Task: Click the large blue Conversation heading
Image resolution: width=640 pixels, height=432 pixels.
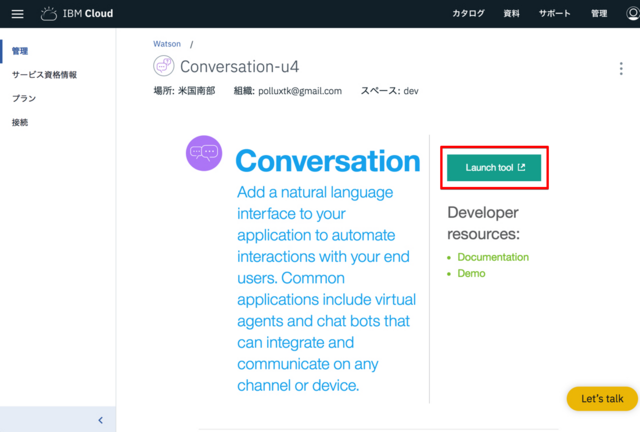Action: (328, 161)
